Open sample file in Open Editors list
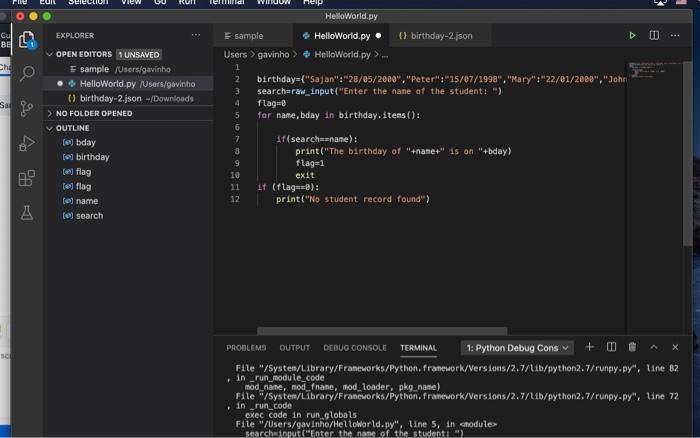Image resolution: width=700 pixels, height=438 pixels. [128, 69]
